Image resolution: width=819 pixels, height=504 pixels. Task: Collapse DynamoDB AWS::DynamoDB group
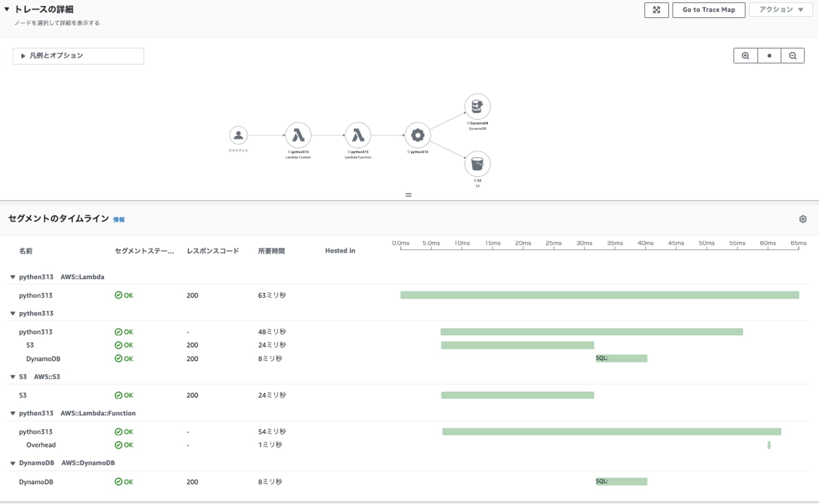click(x=13, y=463)
